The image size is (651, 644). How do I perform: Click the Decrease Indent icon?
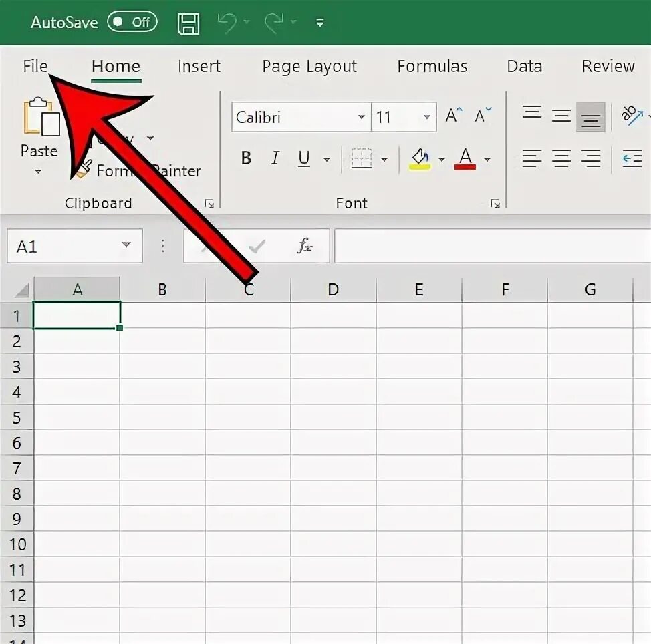(632, 158)
